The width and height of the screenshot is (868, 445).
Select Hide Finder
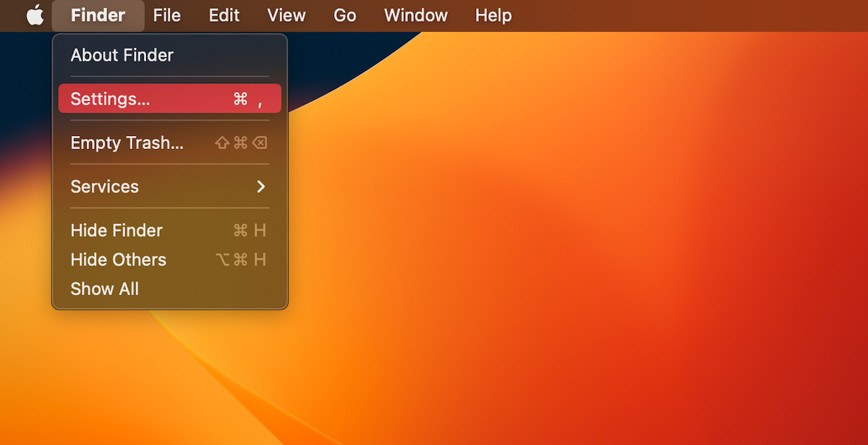(x=170, y=230)
